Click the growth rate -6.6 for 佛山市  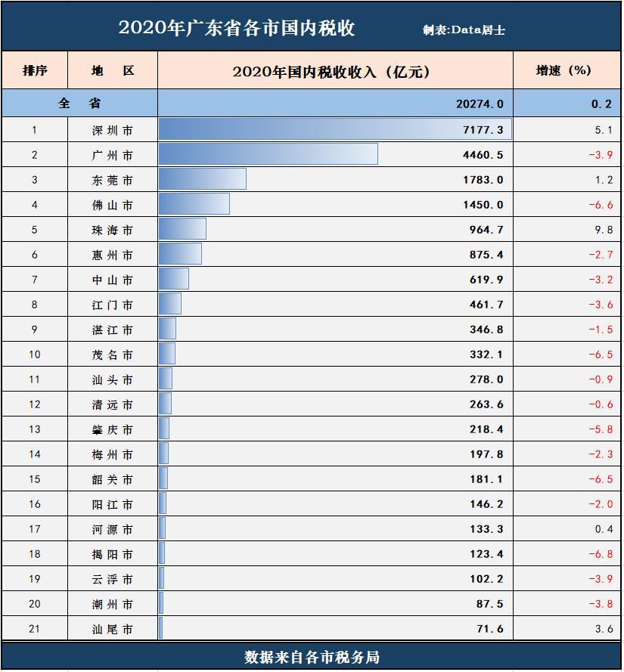click(601, 205)
